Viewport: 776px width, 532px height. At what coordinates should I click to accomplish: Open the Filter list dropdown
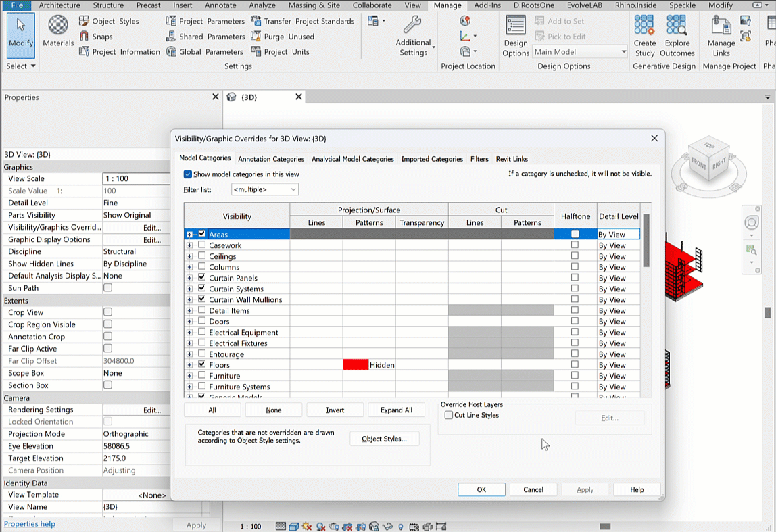click(x=264, y=190)
